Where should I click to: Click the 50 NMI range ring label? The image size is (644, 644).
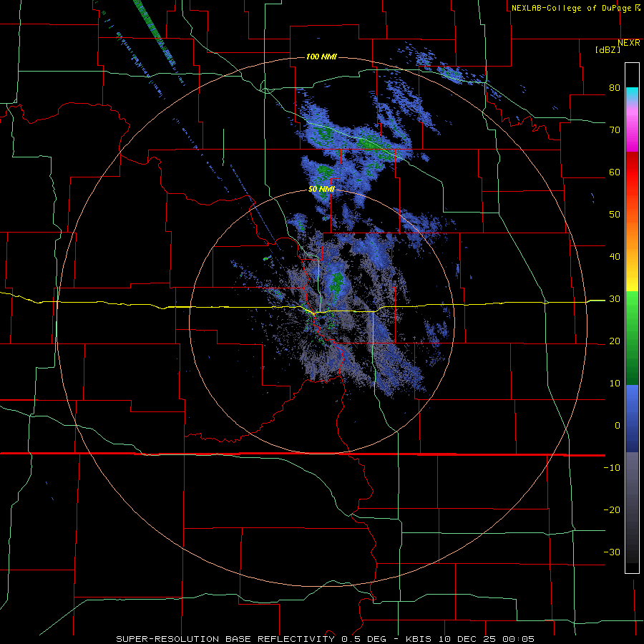(x=321, y=190)
